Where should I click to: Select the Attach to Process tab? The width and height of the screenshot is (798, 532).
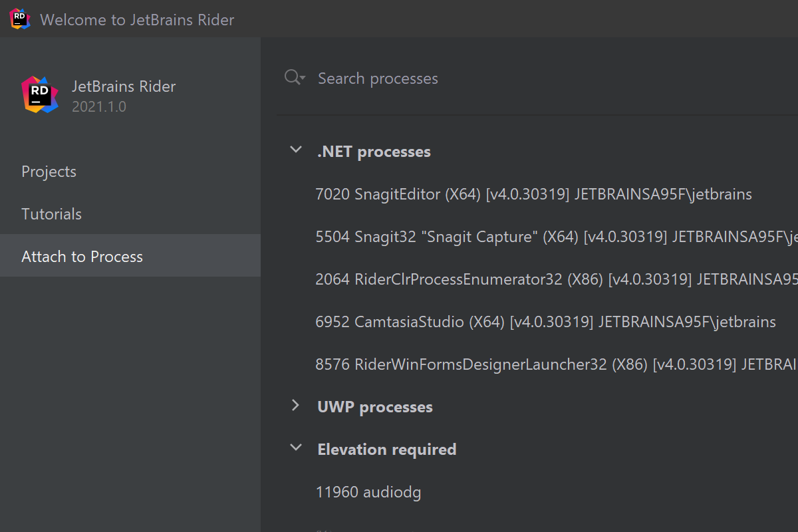[82, 257]
